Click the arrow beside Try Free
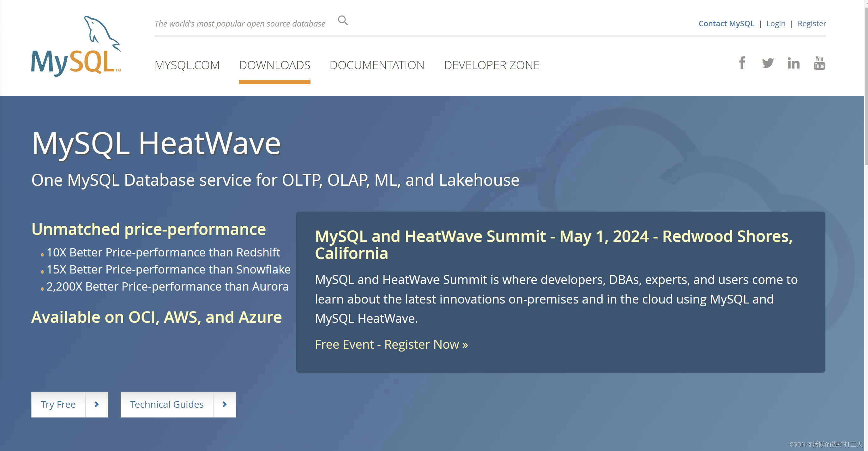 [97, 404]
